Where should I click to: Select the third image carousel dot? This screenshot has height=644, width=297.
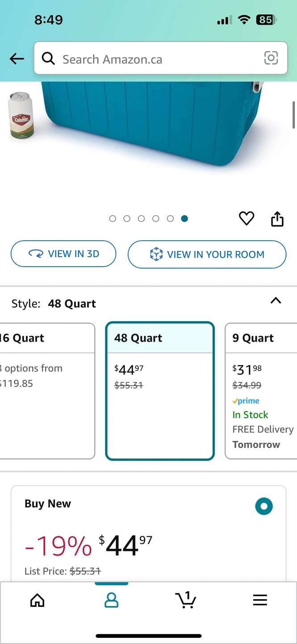point(141,219)
